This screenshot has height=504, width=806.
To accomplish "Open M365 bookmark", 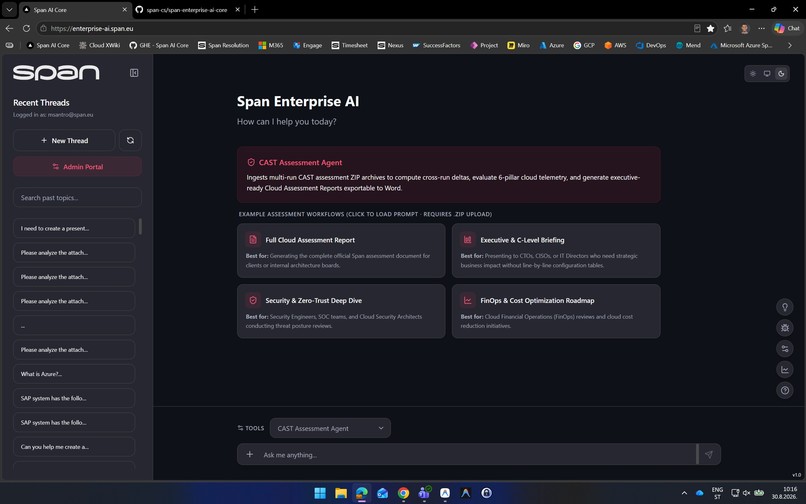I will click(x=271, y=45).
